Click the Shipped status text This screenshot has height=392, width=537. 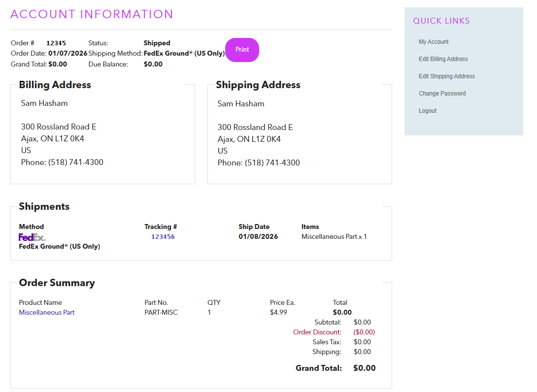pyautogui.click(x=157, y=43)
